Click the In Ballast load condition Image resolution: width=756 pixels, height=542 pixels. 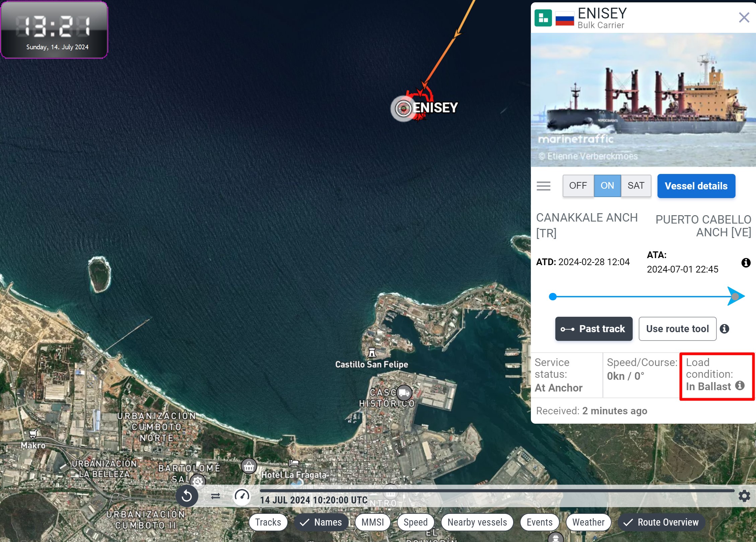(x=708, y=386)
